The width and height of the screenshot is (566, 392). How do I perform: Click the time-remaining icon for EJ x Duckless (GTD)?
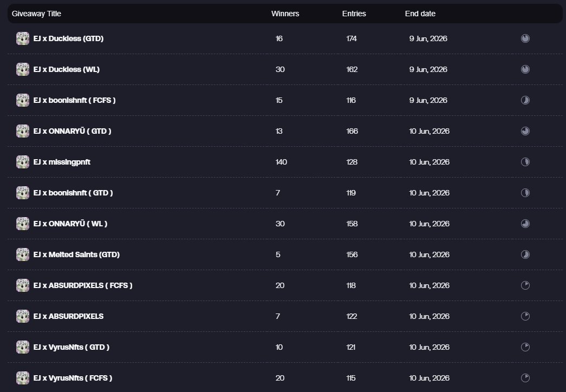[x=525, y=38]
